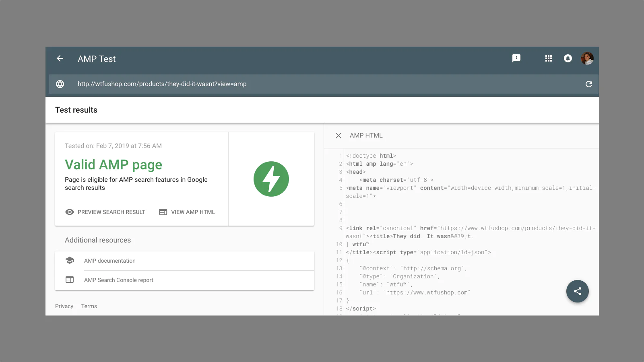Click the '<head>' line 3
Image resolution: width=644 pixels, height=362 pixels.
pos(356,172)
